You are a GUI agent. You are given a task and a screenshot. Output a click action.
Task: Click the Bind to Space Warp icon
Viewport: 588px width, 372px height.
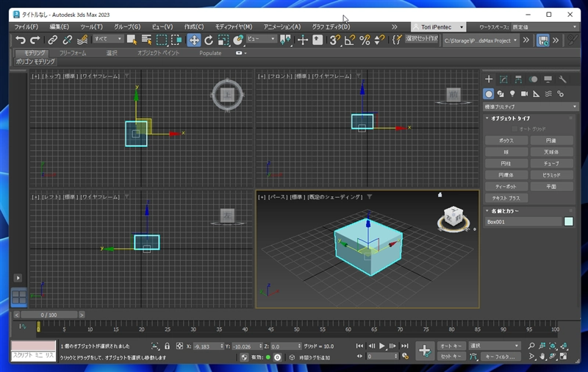coord(82,40)
